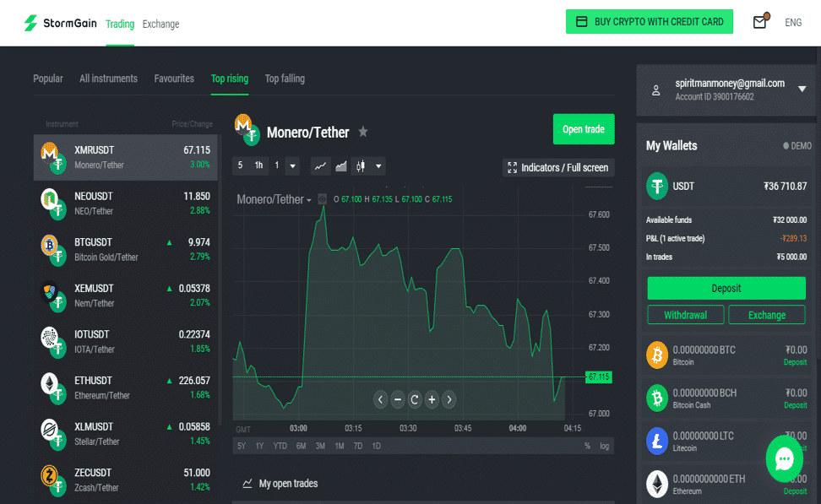Click the Litecoin wallet icon
This screenshot has width=821, height=504.
coord(657,441)
